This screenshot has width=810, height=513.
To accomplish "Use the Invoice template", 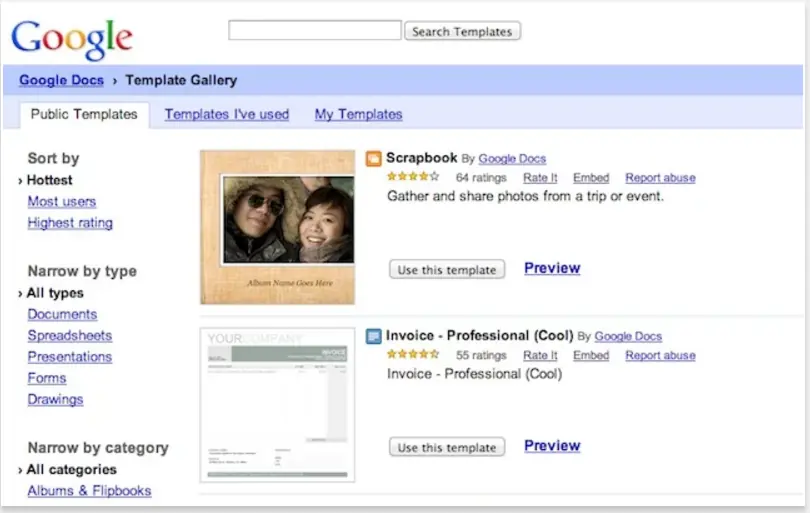I will pyautogui.click(x=447, y=447).
